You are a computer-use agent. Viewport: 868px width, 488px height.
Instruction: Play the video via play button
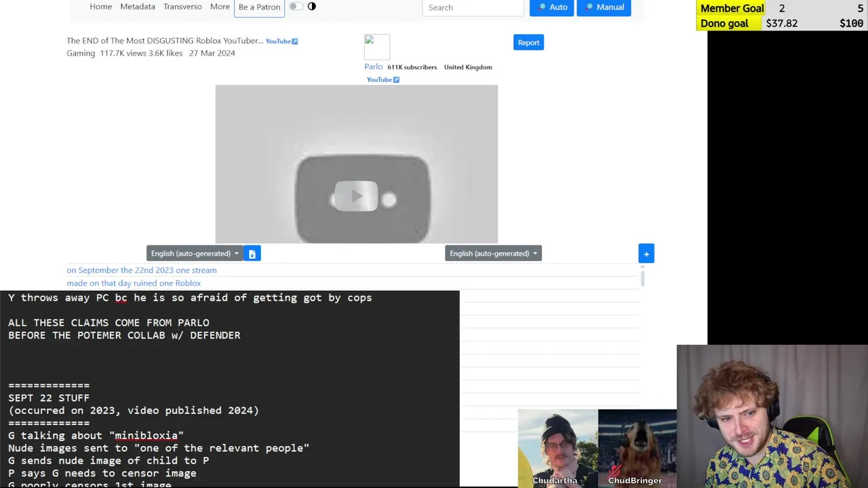pos(357,197)
